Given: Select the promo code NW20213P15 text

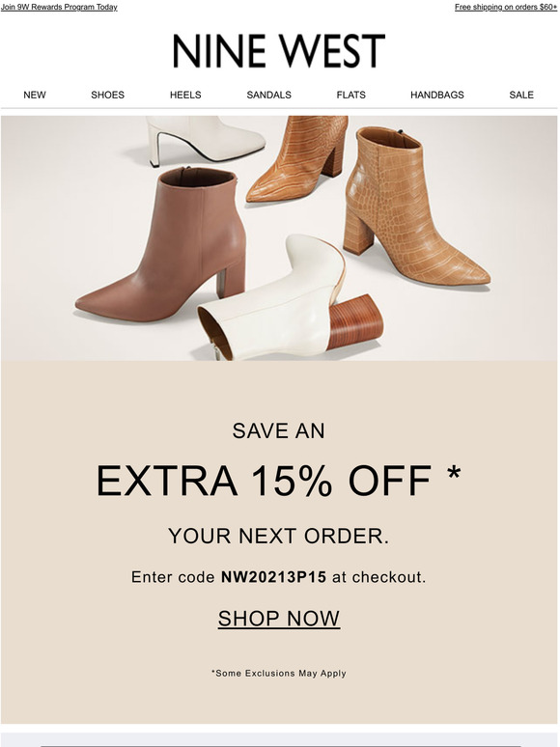Looking at the screenshot, I should coord(273,577).
